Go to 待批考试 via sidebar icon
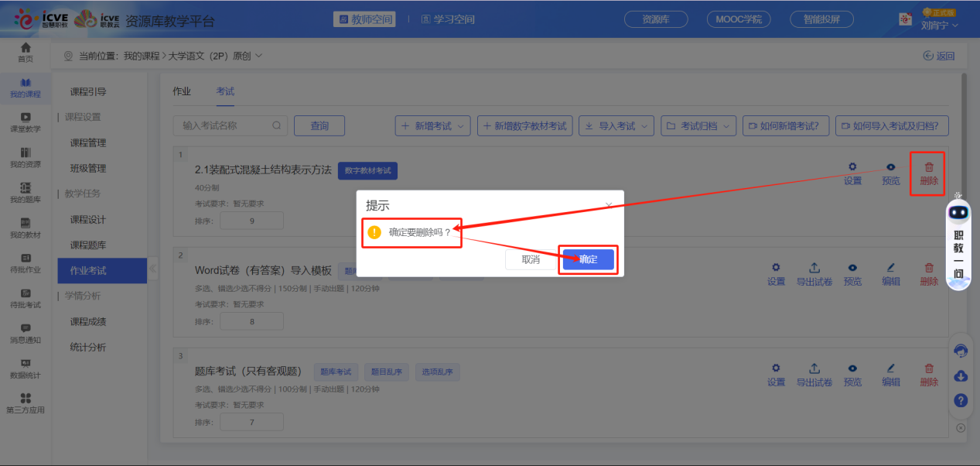This screenshot has height=466, width=980. coord(26,295)
